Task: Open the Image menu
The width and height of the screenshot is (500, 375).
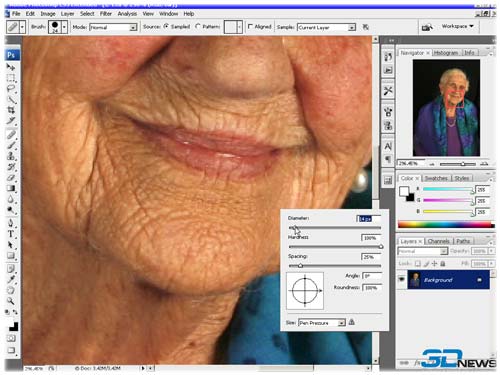Action: pyautogui.click(x=48, y=14)
